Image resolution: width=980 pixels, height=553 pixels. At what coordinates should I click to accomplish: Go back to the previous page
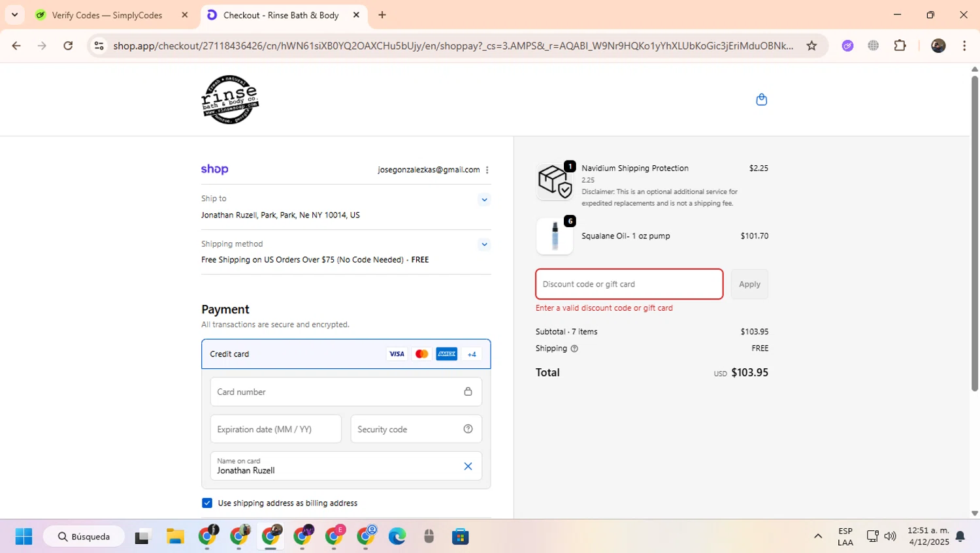pyautogui.click(x=16, y=46)
